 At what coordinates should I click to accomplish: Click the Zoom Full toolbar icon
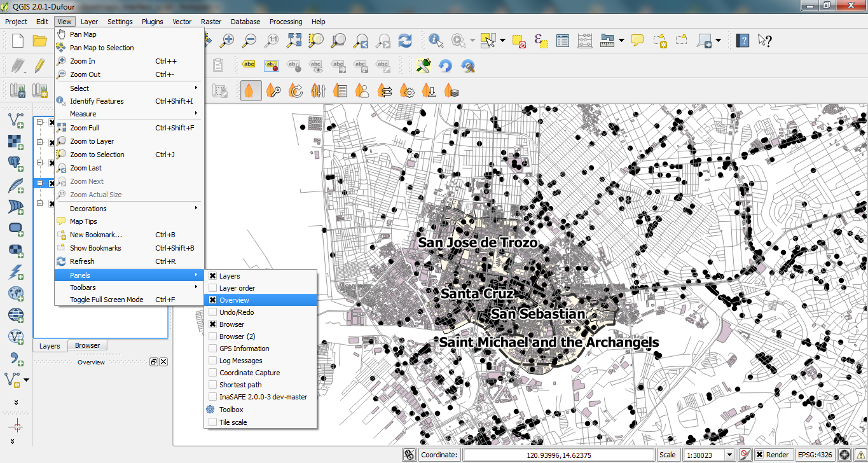(294, 41)
